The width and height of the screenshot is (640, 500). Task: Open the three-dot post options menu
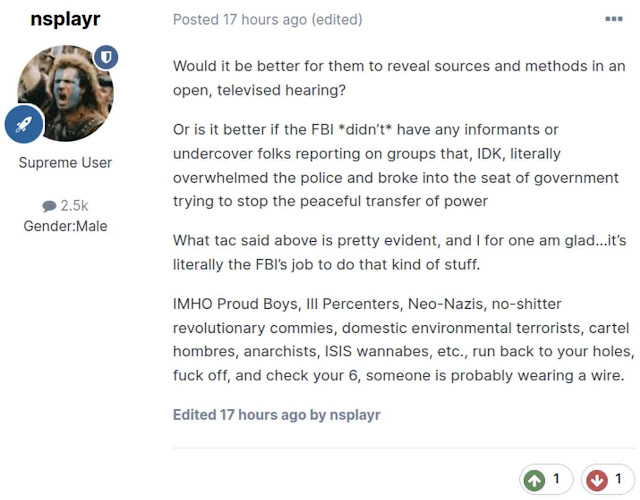pyautogui.click(x=613, y=19)
